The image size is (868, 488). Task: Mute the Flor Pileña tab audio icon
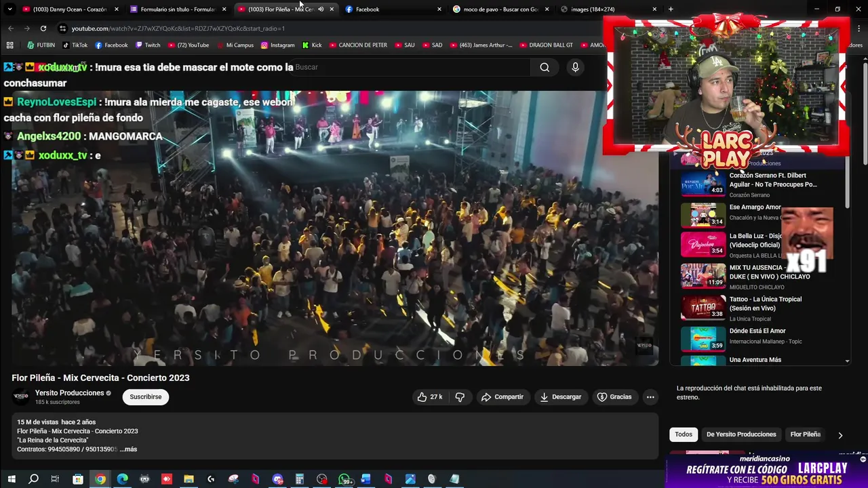tap(321, 9)
